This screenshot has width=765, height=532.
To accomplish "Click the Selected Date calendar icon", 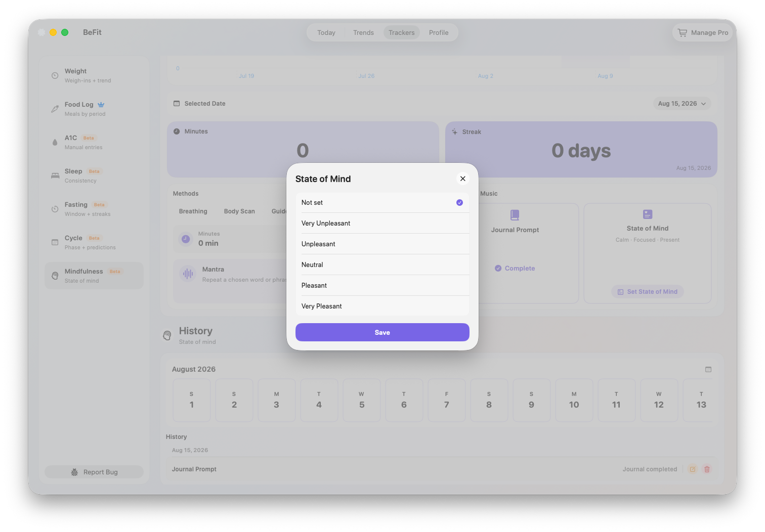I will tap(177, 104).
